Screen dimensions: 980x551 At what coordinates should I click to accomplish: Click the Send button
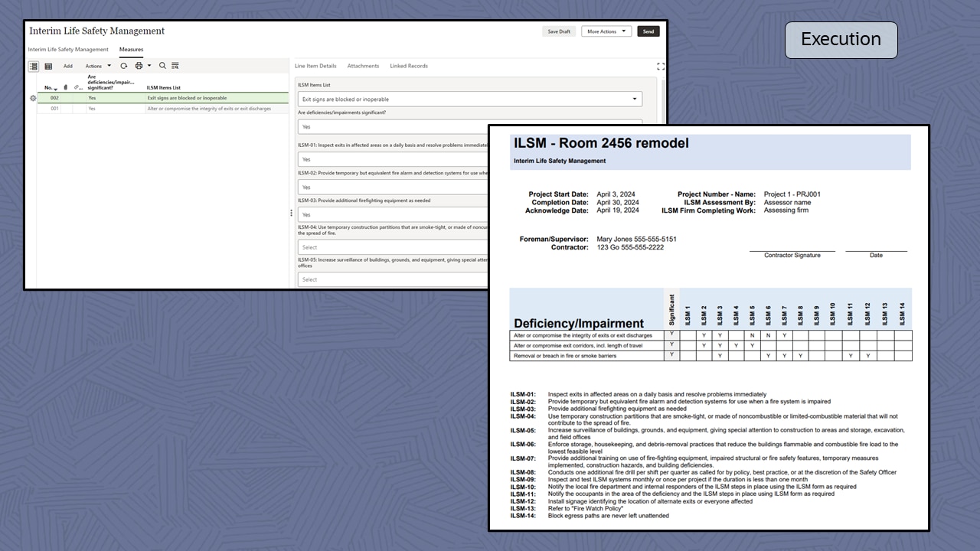648,31
